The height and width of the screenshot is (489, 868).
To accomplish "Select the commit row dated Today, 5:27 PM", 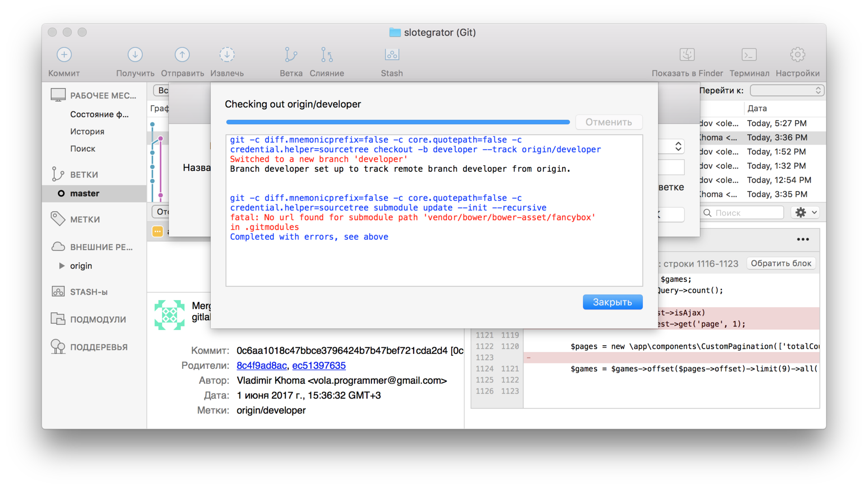I will point(763,123).
